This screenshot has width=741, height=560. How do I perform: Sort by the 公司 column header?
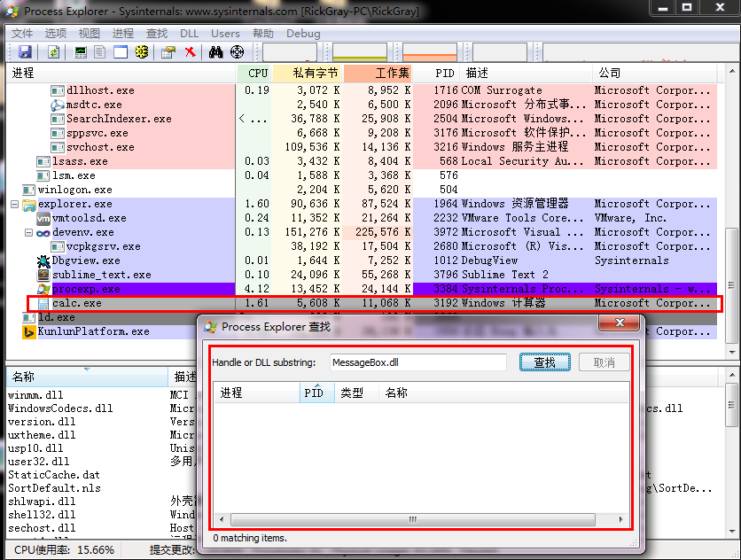(x=654, y=74)
